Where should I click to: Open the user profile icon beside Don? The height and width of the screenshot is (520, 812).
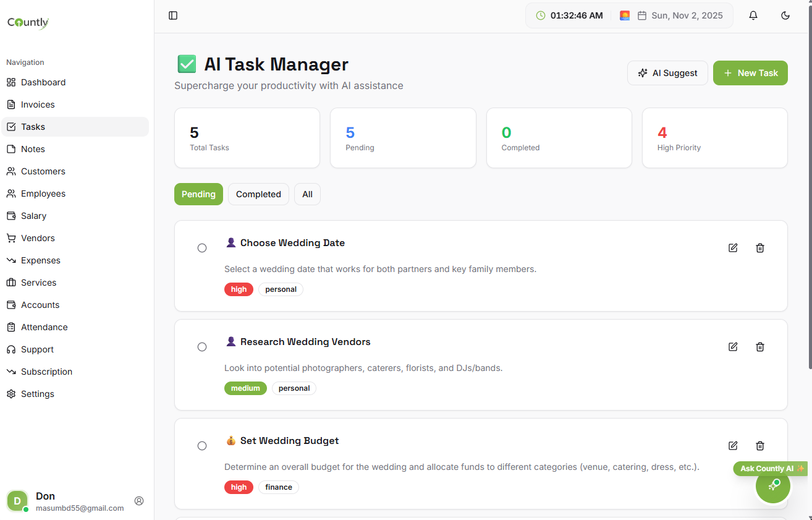(139, 501)
